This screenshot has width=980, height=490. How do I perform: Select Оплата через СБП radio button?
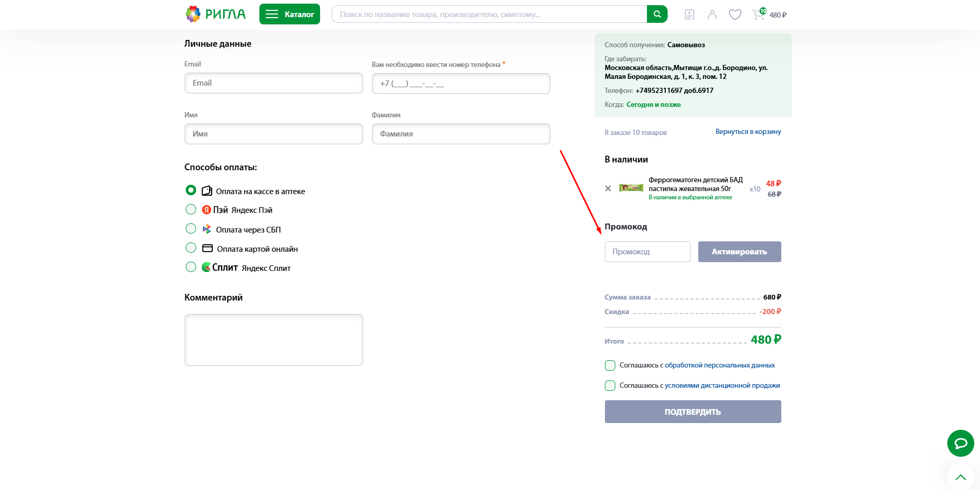(191, 229)
